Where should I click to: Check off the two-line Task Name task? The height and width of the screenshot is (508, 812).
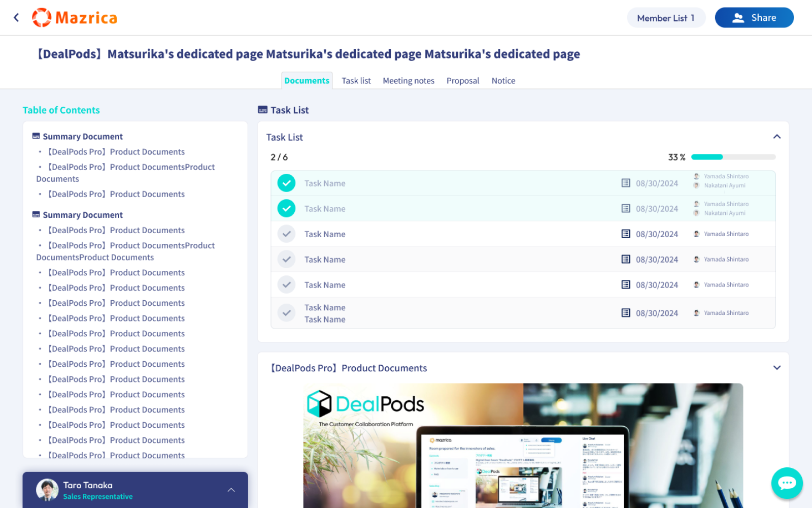click(x=286, y=313)
